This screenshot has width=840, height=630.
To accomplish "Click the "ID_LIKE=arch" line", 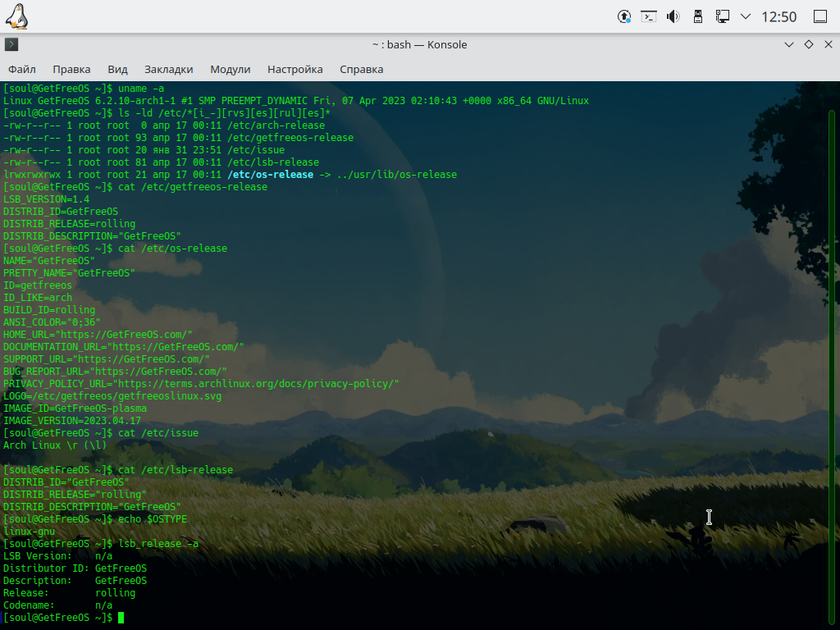I will 38,298.
